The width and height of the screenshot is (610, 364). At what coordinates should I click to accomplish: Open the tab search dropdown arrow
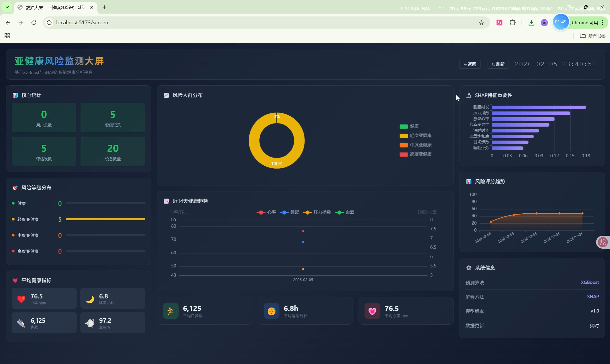point(7,7)
